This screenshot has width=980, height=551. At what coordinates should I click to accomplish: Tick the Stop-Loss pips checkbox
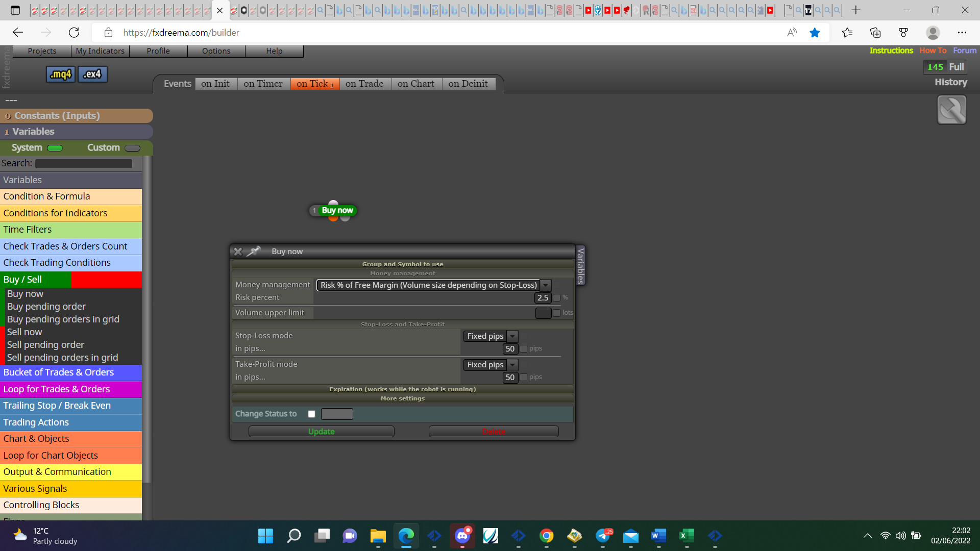(523, 348)
